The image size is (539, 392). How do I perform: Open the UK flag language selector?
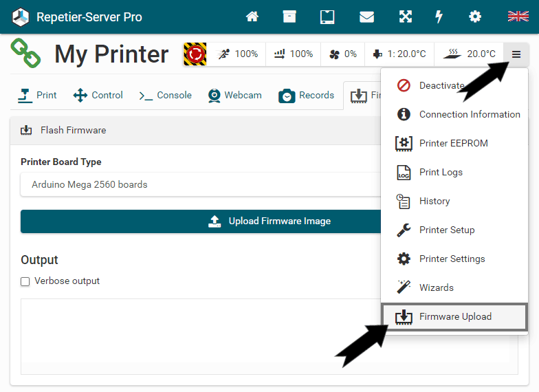click(x=518, y=17)
